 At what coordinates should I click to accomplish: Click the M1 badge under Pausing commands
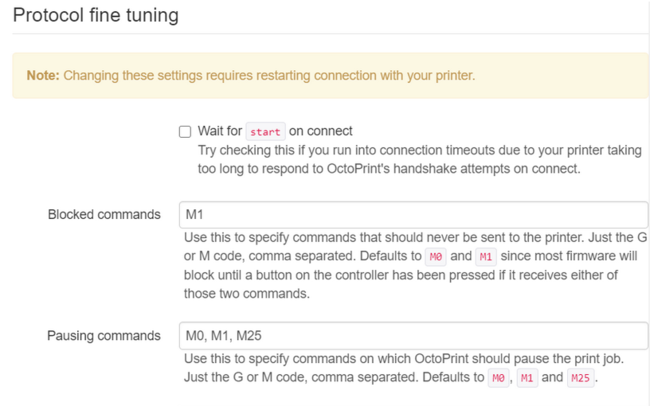tap(527, 378)
